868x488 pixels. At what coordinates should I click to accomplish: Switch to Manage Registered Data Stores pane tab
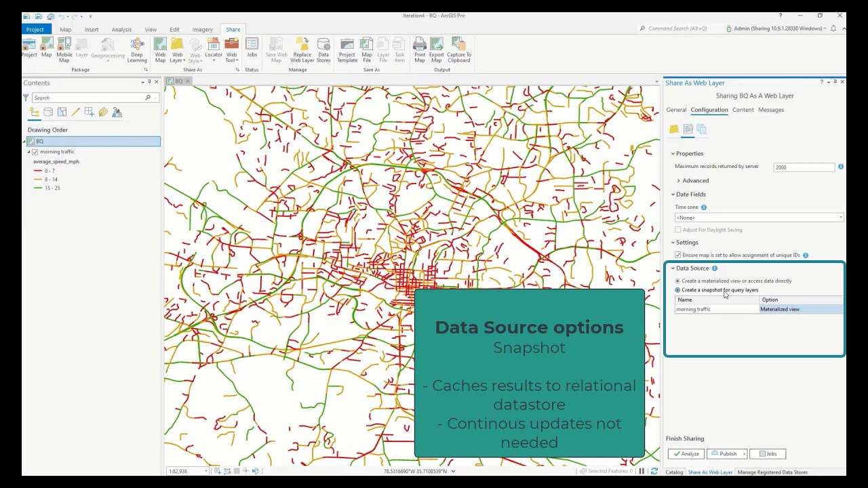[x=772, y=472]
